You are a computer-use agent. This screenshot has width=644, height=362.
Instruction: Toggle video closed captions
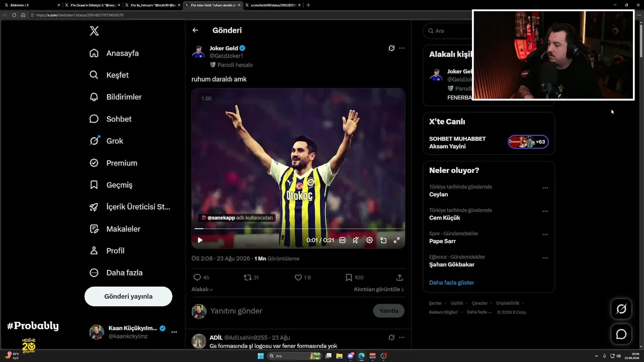pyautogui.click(x=342, y=240)
